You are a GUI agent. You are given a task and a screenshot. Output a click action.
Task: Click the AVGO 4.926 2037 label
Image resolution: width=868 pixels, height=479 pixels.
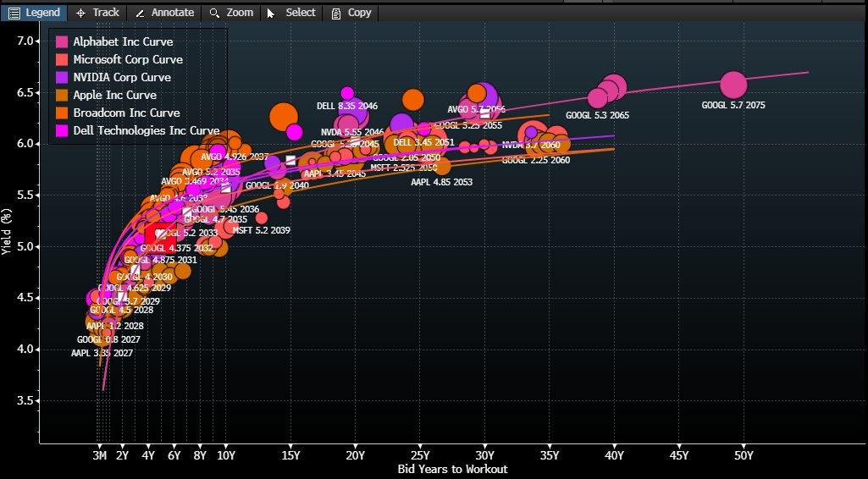(x=235, y=157)
